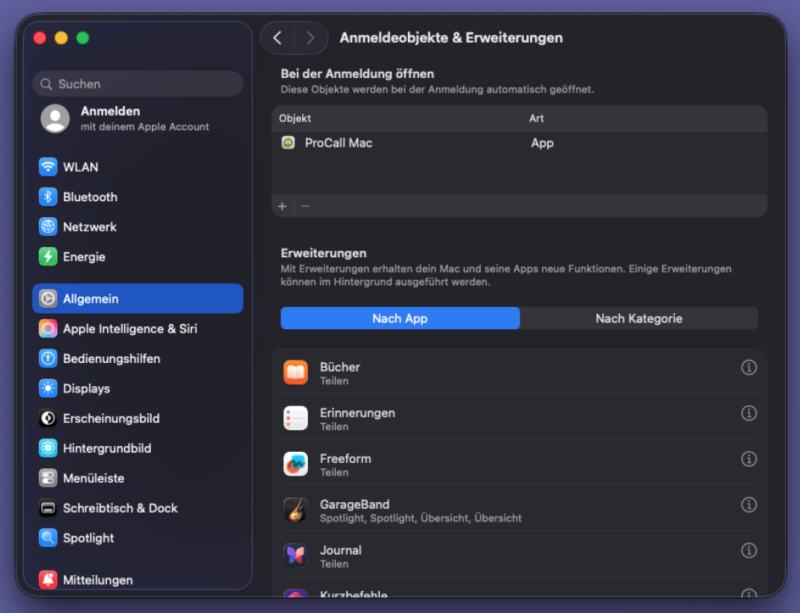
Task: Switch to the Nach Kategorie tab
Action: coord(638,319)
